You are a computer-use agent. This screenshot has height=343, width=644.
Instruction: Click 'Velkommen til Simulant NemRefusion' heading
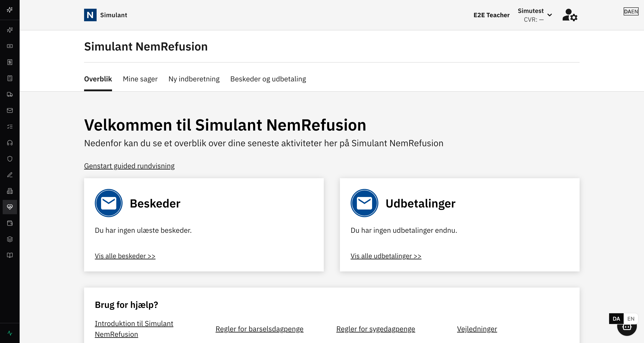coord(225,125)
